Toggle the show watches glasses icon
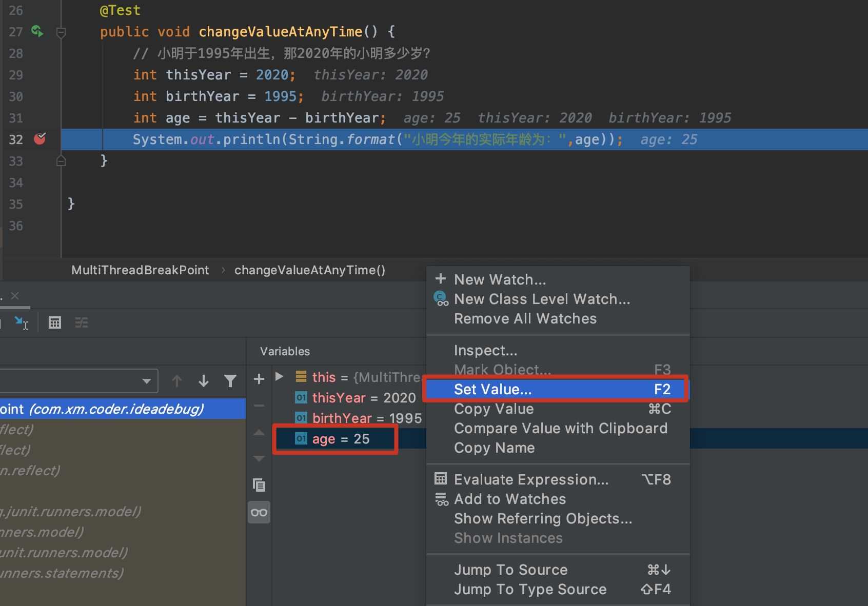The width and height of the screenshot is (868, 606). (x=259, y=512)
